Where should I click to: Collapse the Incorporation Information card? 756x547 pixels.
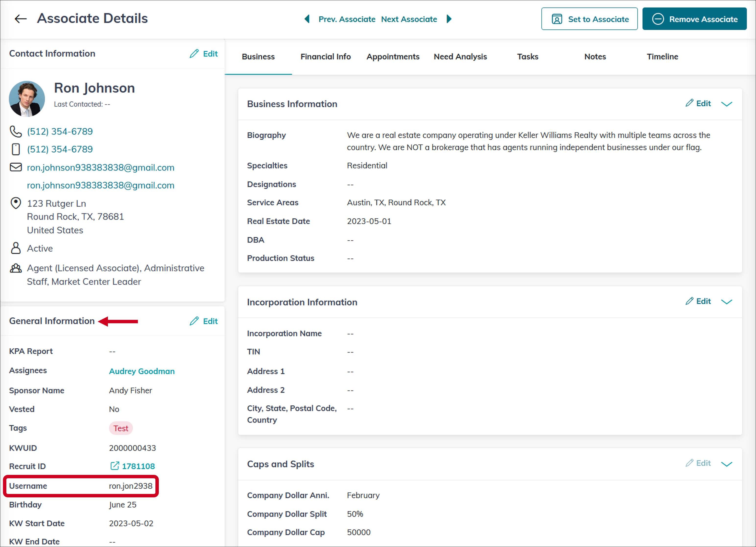coord(726,302)
